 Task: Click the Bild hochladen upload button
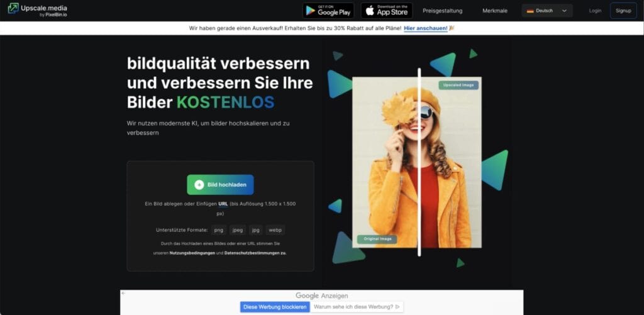220,185
